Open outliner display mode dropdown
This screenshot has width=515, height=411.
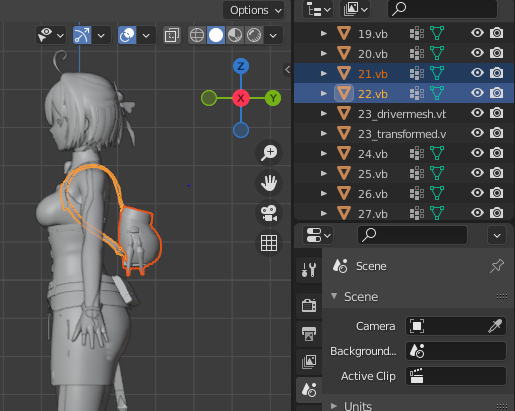click(318, 10)
